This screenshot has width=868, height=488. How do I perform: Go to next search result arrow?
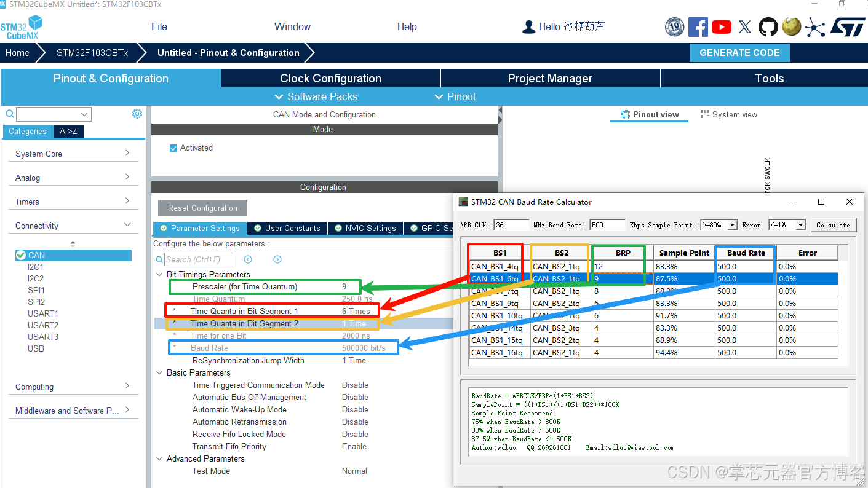coord(277,259)
